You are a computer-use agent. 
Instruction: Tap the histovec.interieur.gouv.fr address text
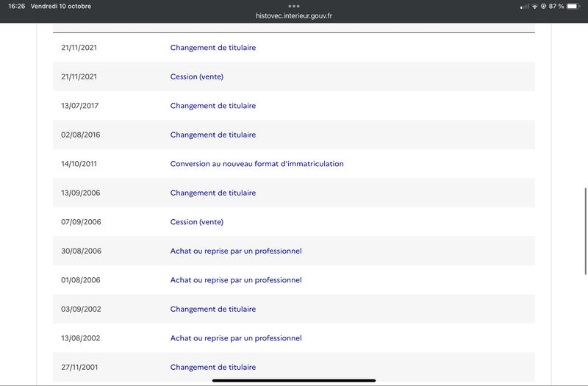coord(294,15)
